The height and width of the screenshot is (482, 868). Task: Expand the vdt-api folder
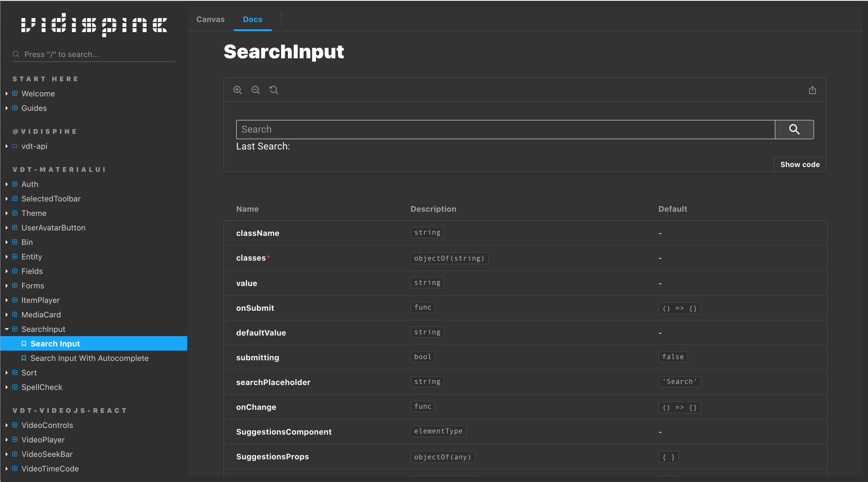7,146
